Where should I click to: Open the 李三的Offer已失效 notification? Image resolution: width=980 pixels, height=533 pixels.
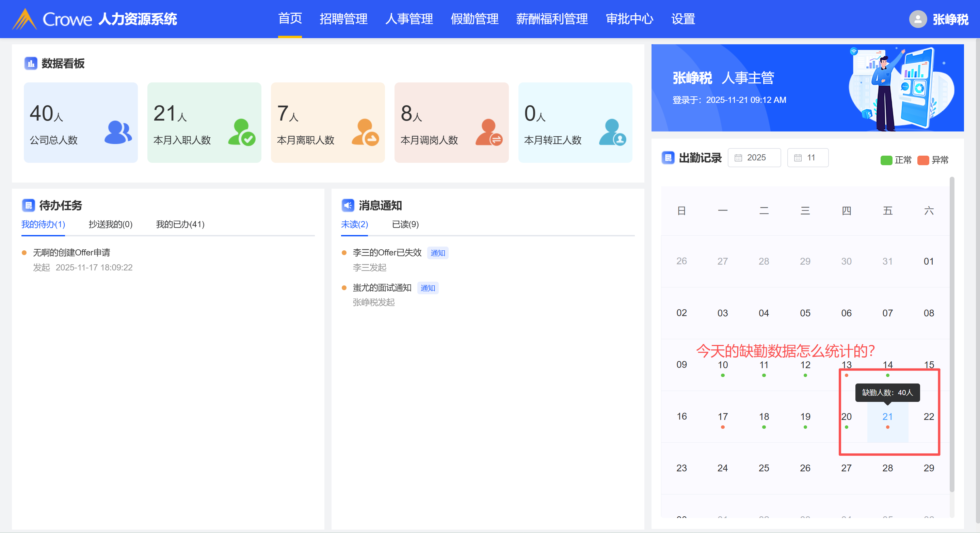click(x=387, y=252)
